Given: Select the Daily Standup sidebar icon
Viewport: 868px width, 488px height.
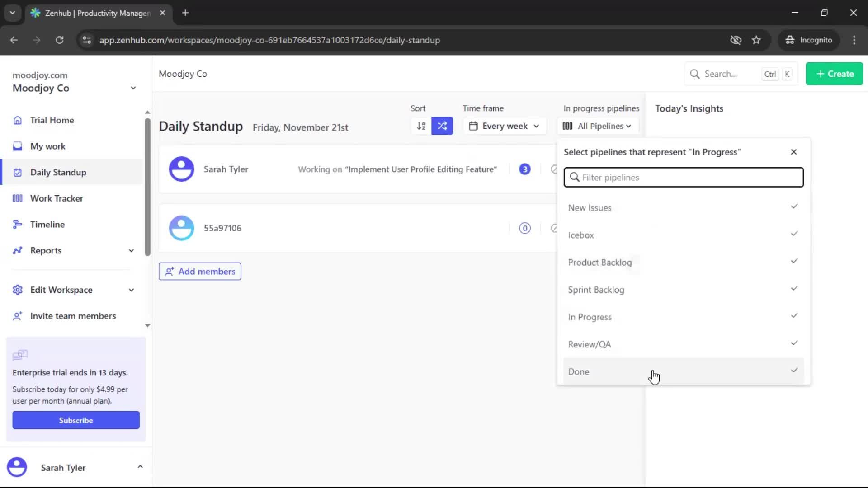Looking at the screenshot, I should 17,172.
